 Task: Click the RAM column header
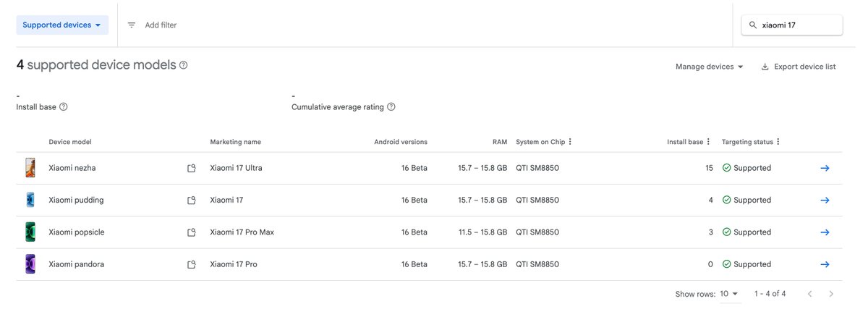[x=501, y=142]
